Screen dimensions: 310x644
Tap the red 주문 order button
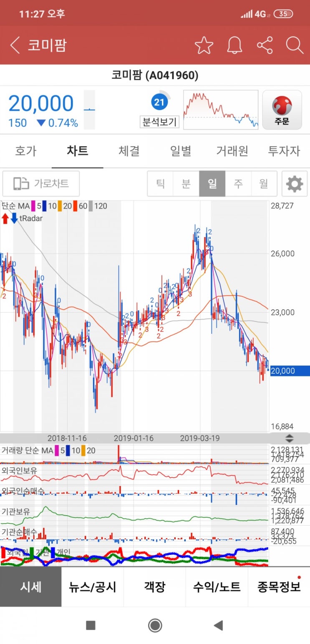click(282, 110)
